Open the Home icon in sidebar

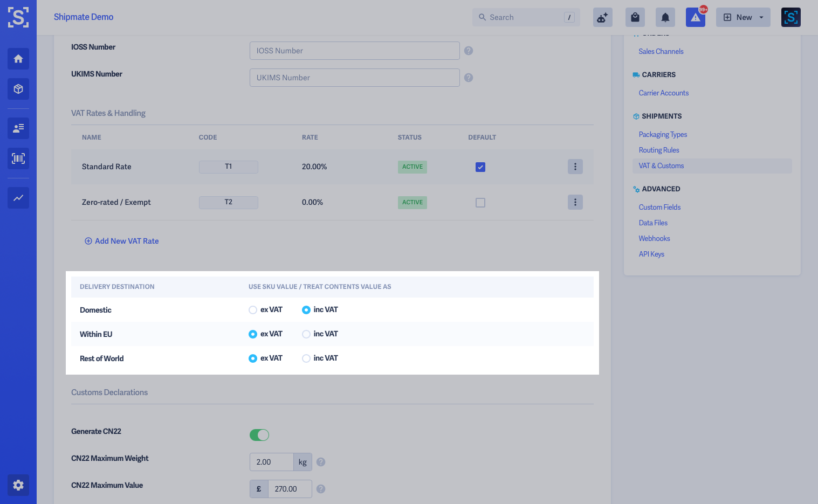[x=18, y=59]
